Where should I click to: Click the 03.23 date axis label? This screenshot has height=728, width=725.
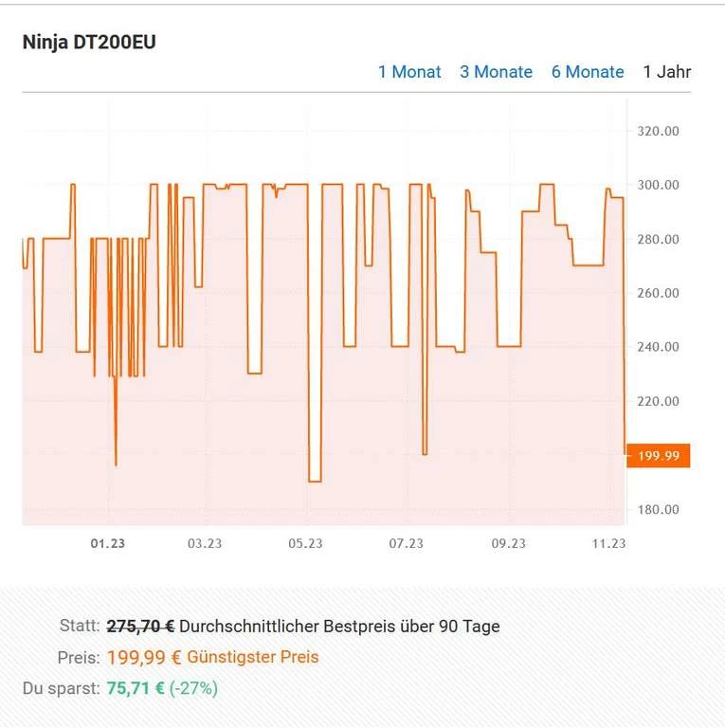pos(205,543)
